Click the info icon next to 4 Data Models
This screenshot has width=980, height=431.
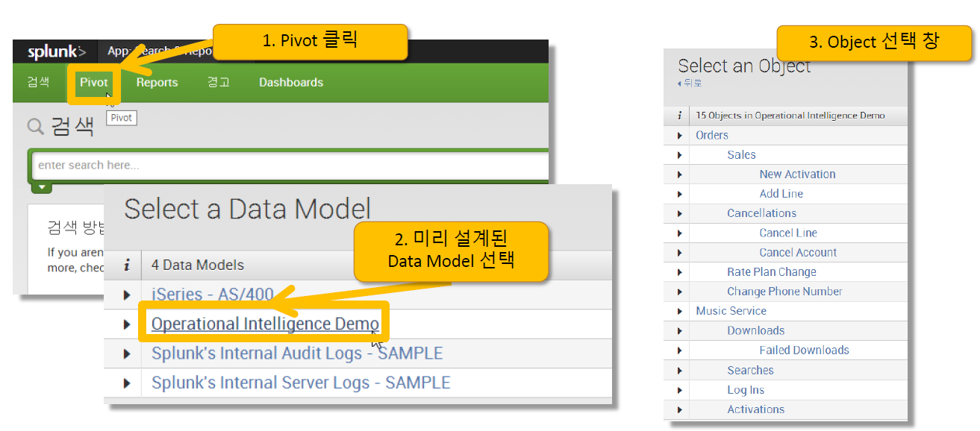[128, 265]
